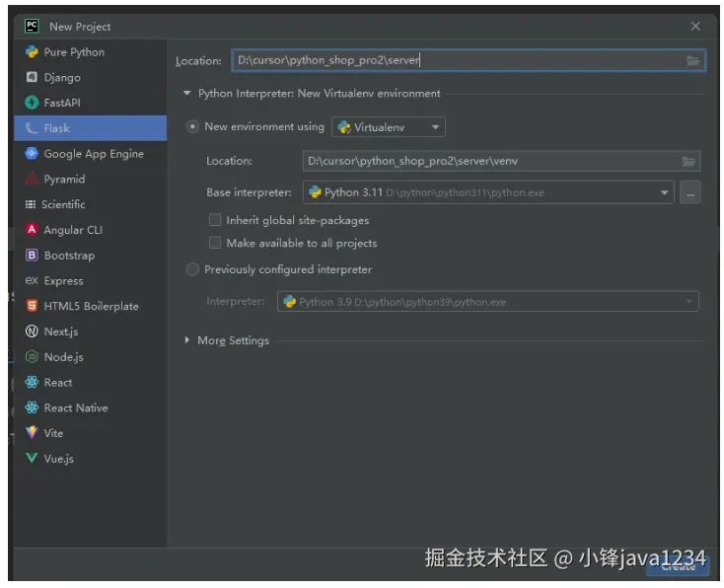Click the React atom icon
The width and height of the screenshot is (724, 588).
(32, 382)
